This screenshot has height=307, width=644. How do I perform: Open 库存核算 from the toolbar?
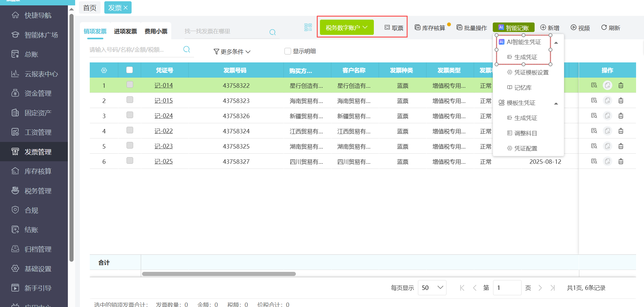(430, 28)
